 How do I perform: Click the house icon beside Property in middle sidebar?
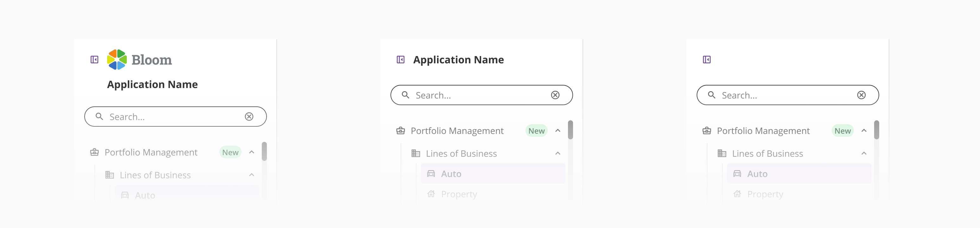pos(431,194)
